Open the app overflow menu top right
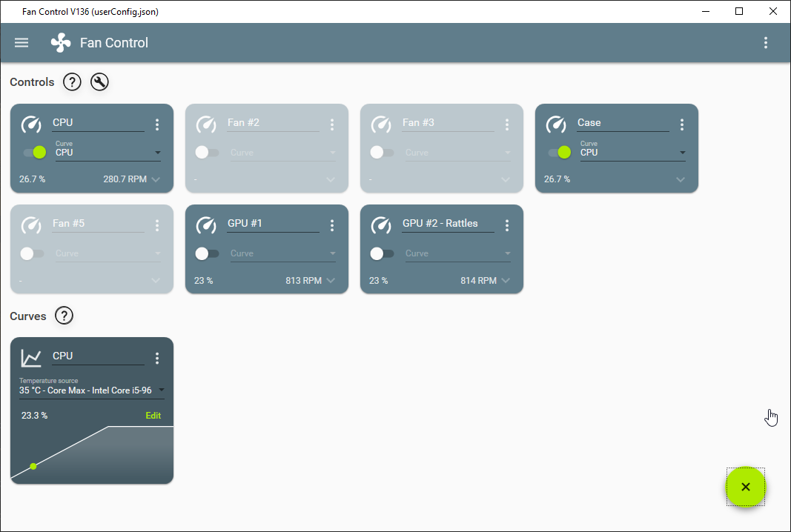Viewport: 791px width, 532px height. (x=766, y=42)
